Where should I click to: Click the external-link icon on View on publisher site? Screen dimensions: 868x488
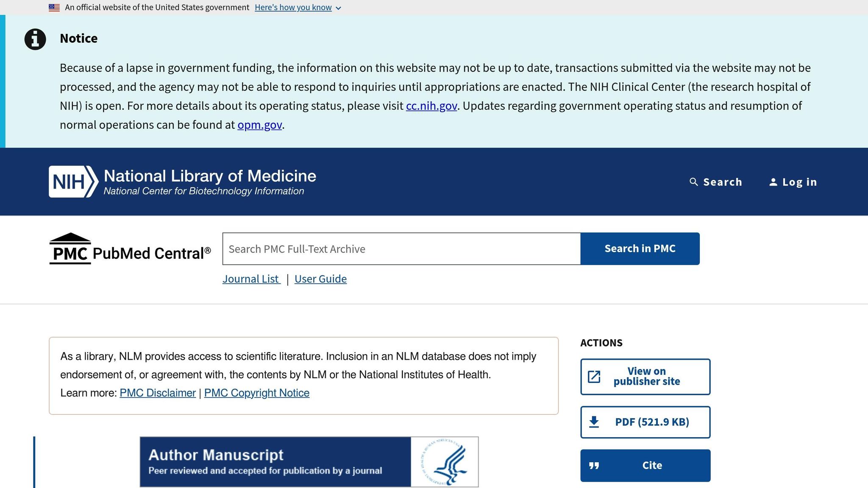tap(594, 377)
